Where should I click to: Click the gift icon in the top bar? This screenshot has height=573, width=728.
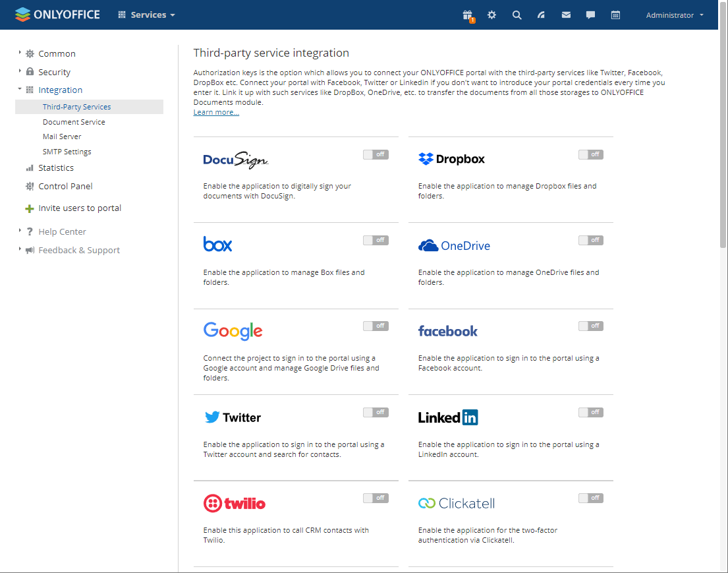(x=468, y=15)
